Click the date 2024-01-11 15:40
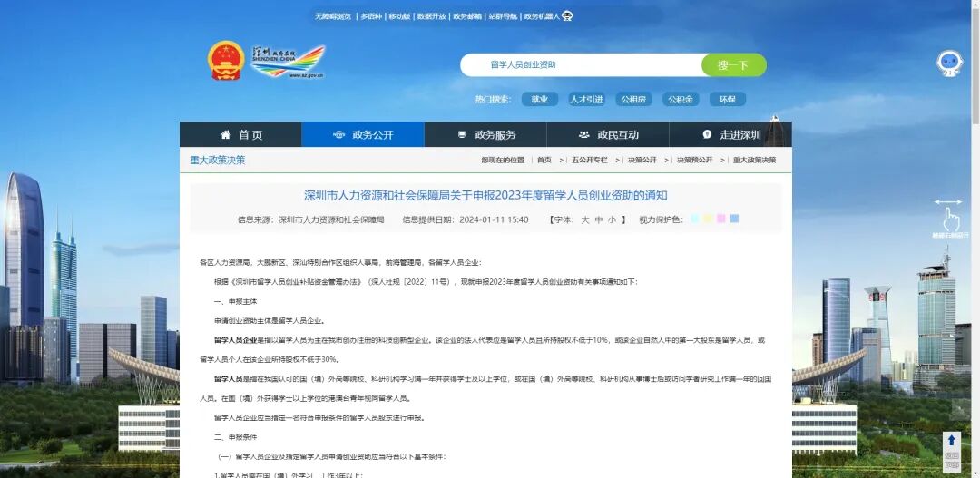The width and height of the screenshot is (980, 478). click(x=494, y=219)
